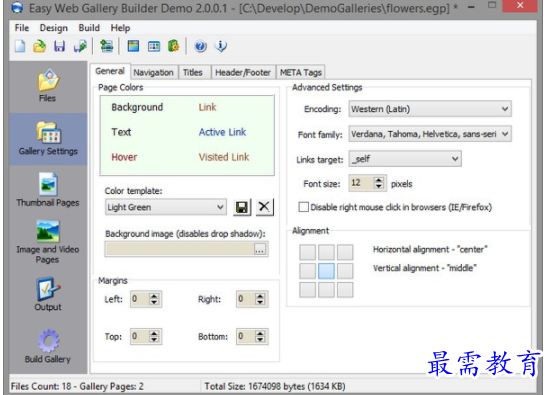Image resolution: width=549 pixels, height=395 pixels.
Task: Click the Open project folder icon
Action: coord(40,46)
